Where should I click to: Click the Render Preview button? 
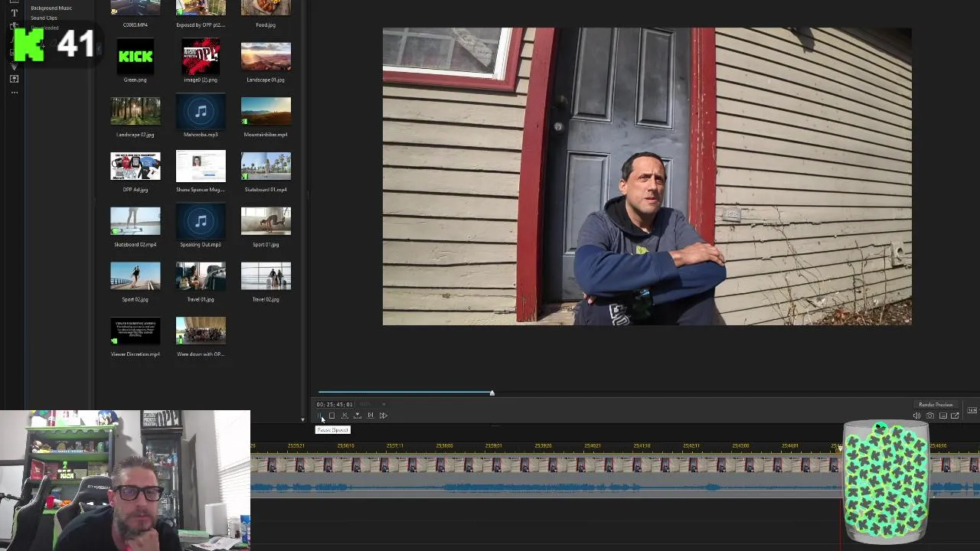click(x=936, y=404)
